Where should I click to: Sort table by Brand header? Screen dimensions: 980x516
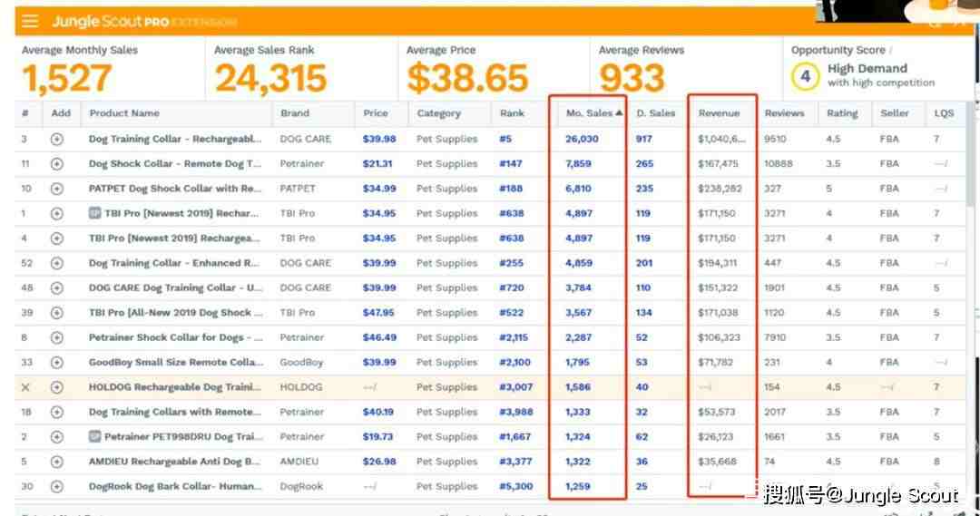295,113
